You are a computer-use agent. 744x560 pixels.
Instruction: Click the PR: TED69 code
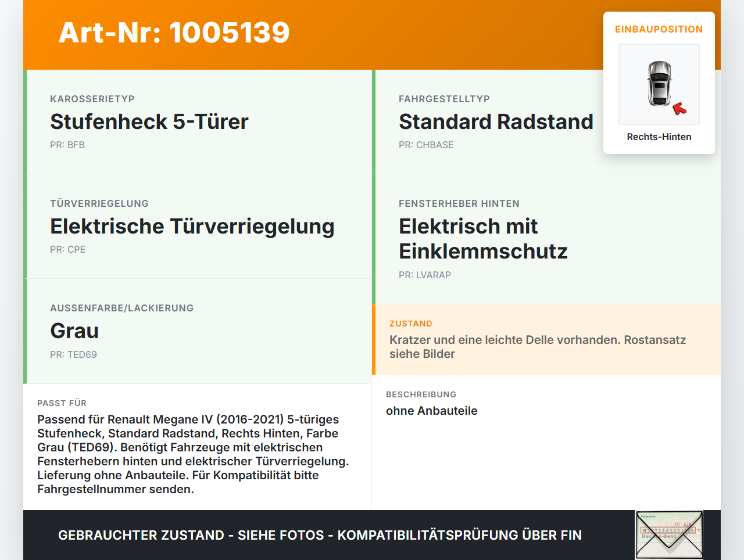73,354
